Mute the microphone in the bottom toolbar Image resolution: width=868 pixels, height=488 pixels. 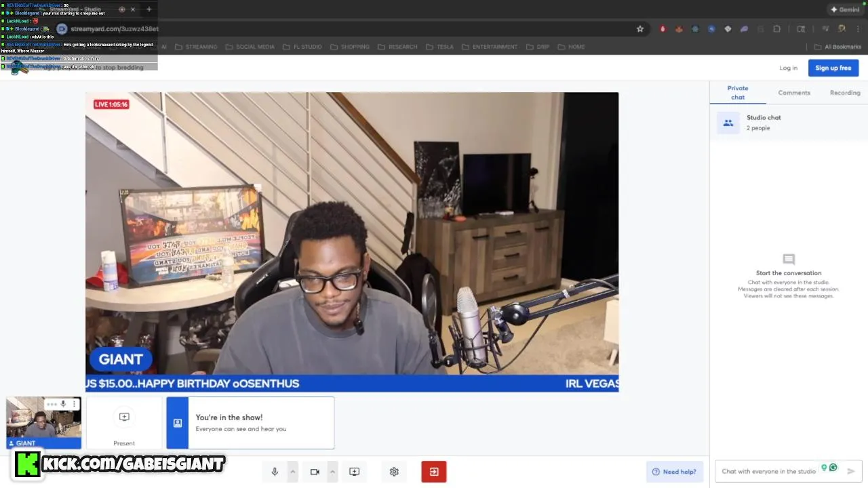(275, 472)
